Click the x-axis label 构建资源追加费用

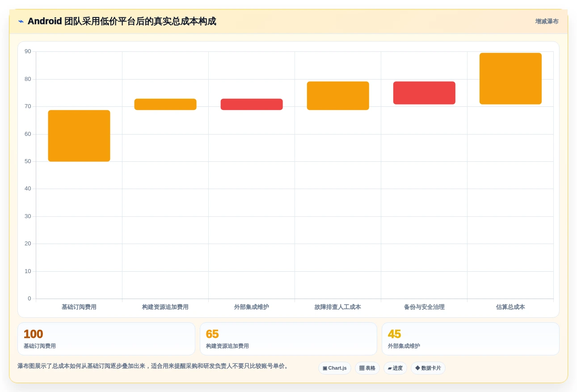(x=165, y=307)
